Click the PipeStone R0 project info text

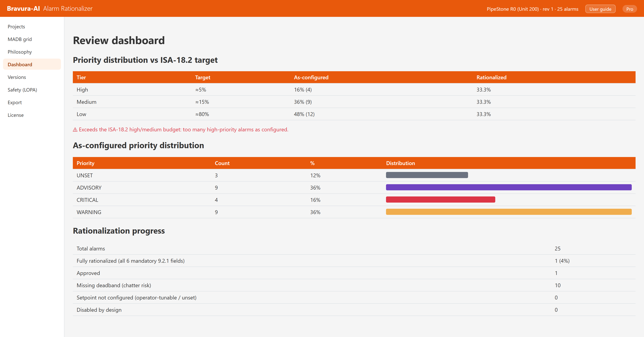532,9
